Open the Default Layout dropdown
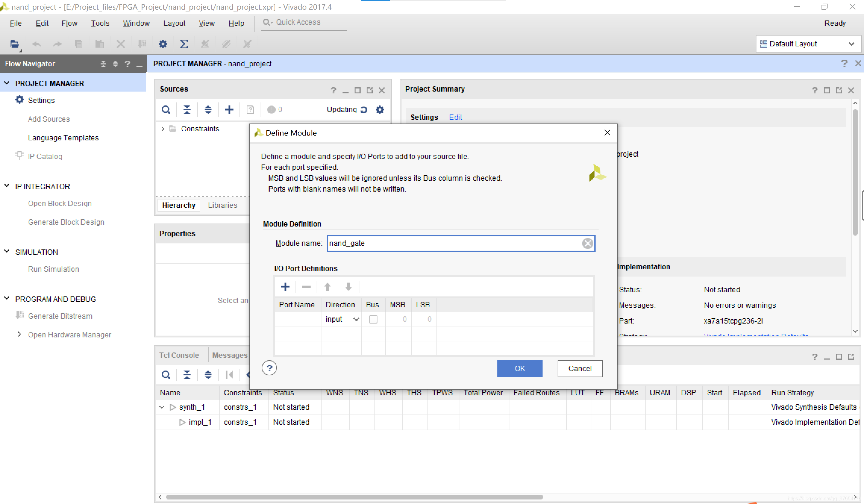The height and width of the screenshot is (504, 864). tap(809, 44)
